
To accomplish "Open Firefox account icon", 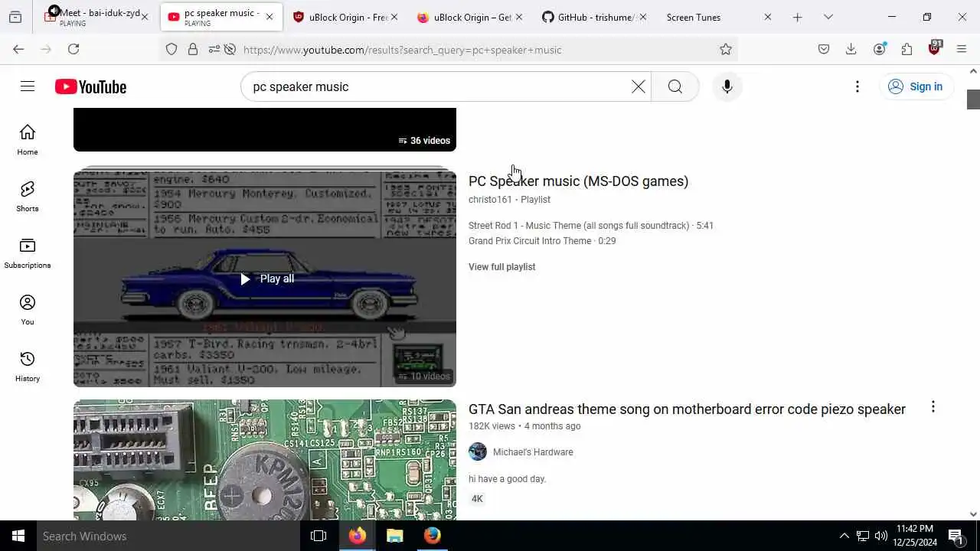I will tap(879, 49).
